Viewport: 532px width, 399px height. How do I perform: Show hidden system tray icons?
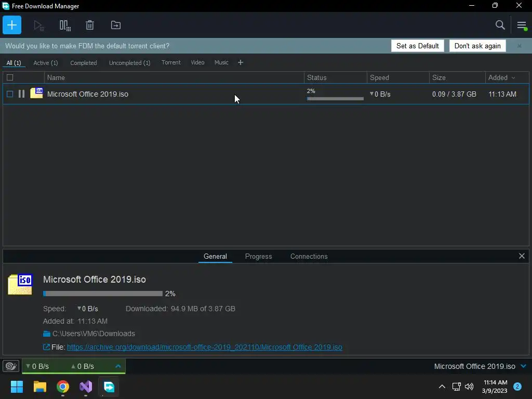(442, 387)
